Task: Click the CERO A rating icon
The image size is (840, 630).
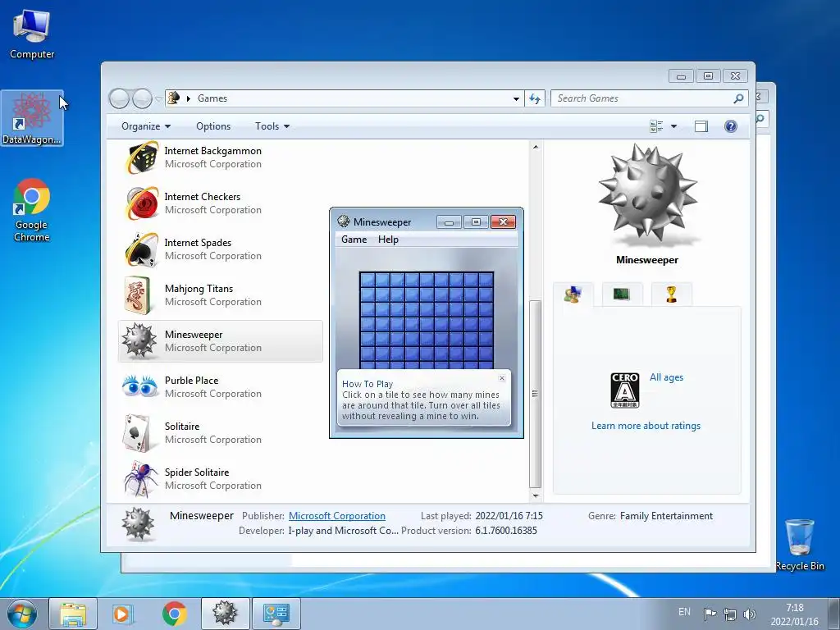Action: (x=624, y=390)
